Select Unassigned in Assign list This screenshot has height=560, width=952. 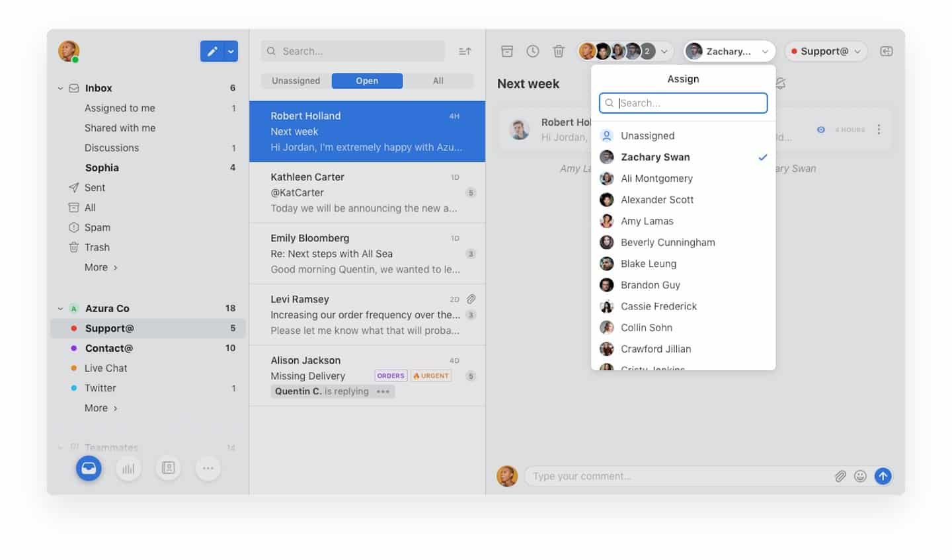(683, 136)
